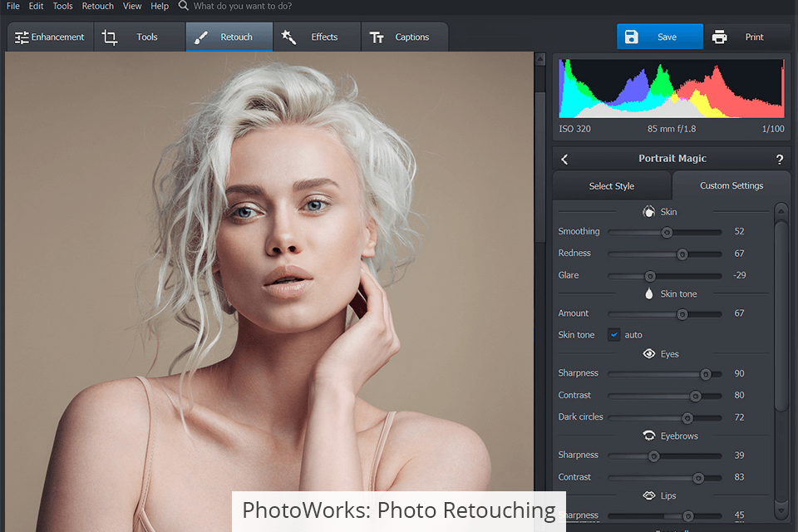Click the Eyes Sharpness value 90
This screenshot has height=532, width=798.
739,374
